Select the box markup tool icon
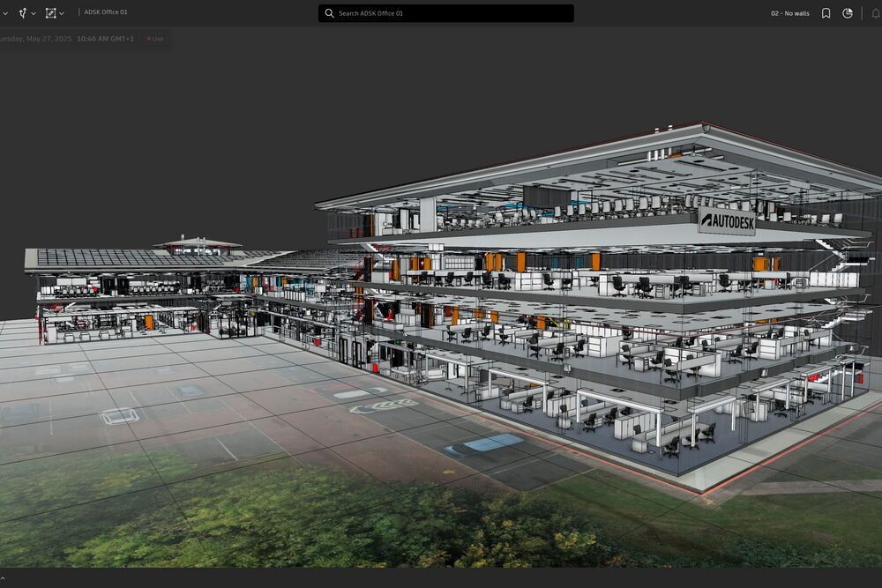 50,13
